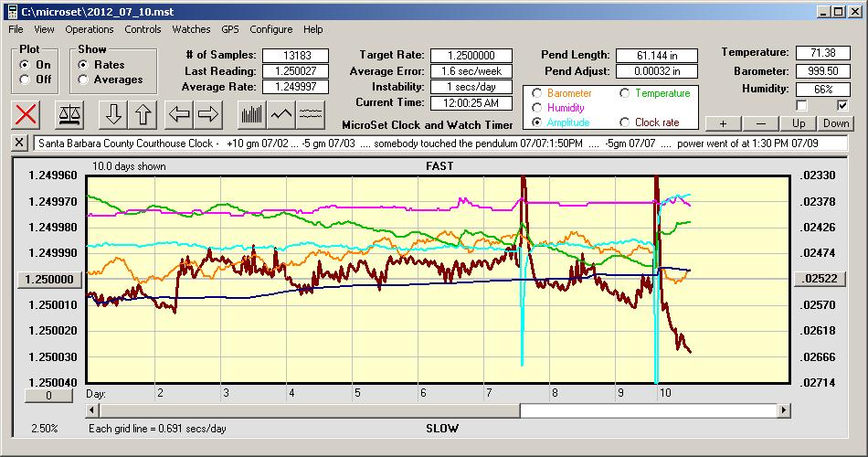
Task: Select the Humidity trace radio button
Action: point(536,108)
